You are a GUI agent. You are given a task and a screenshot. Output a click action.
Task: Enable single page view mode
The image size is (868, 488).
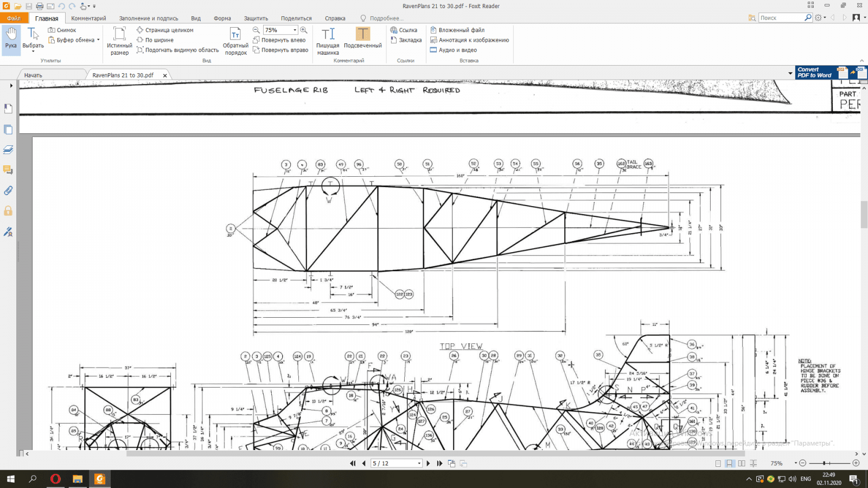[718, 464]
